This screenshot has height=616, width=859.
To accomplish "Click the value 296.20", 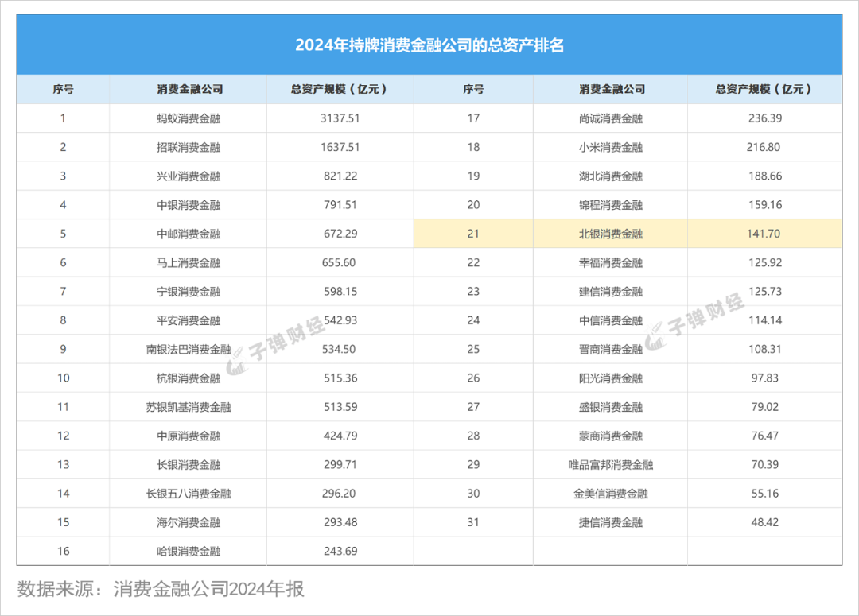I will tap(339, 494).
